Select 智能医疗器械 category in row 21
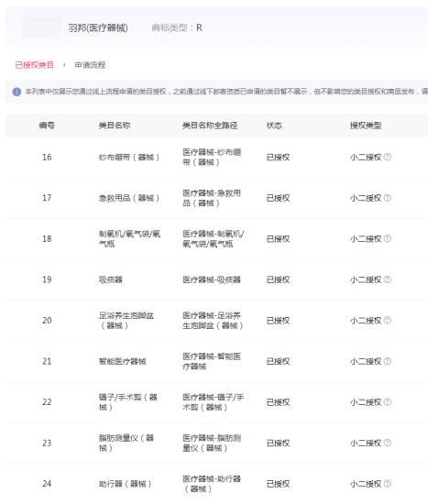Image resolution: width=428 pixels, height=504 pixels. point(123,361)
